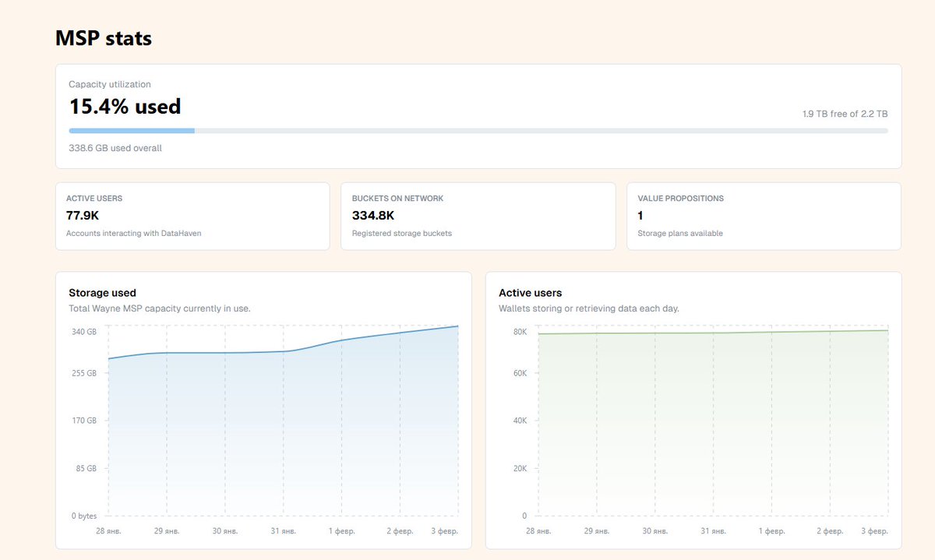Viewport: 935px width, 560px height.
Task: Click the '170 GB' axis label
Action: point(84,421)
